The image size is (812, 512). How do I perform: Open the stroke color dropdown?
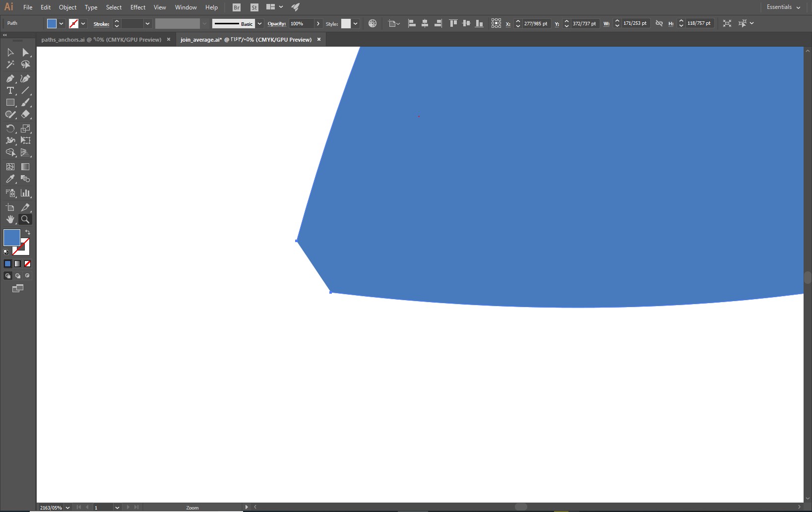(x=83, y=23)
